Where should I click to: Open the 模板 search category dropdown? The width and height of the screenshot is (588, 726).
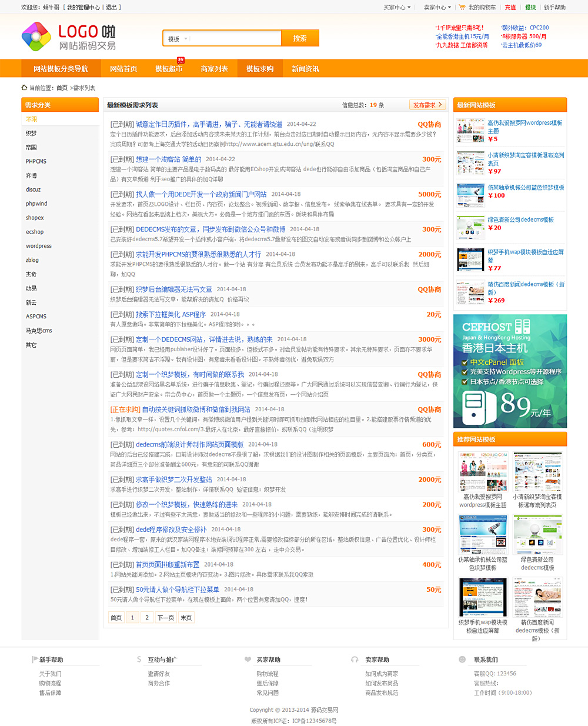pyautogui.click(x=178, y=39)
